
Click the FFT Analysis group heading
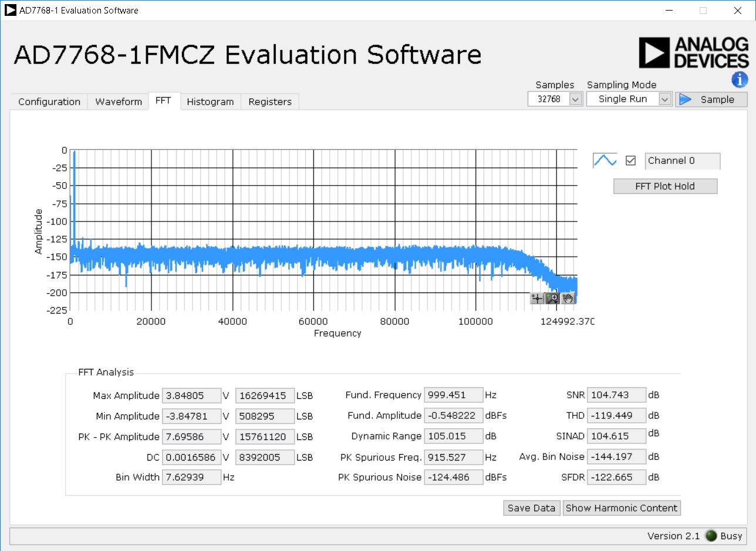(106, 372)
